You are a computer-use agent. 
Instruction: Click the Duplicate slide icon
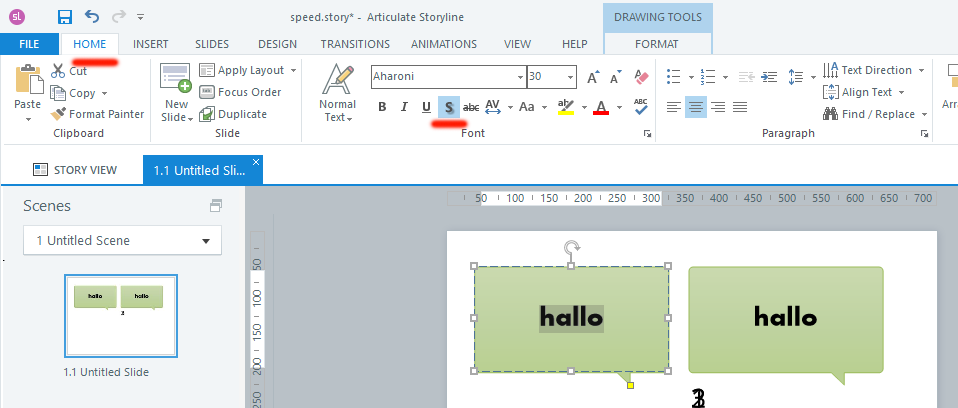232,114
